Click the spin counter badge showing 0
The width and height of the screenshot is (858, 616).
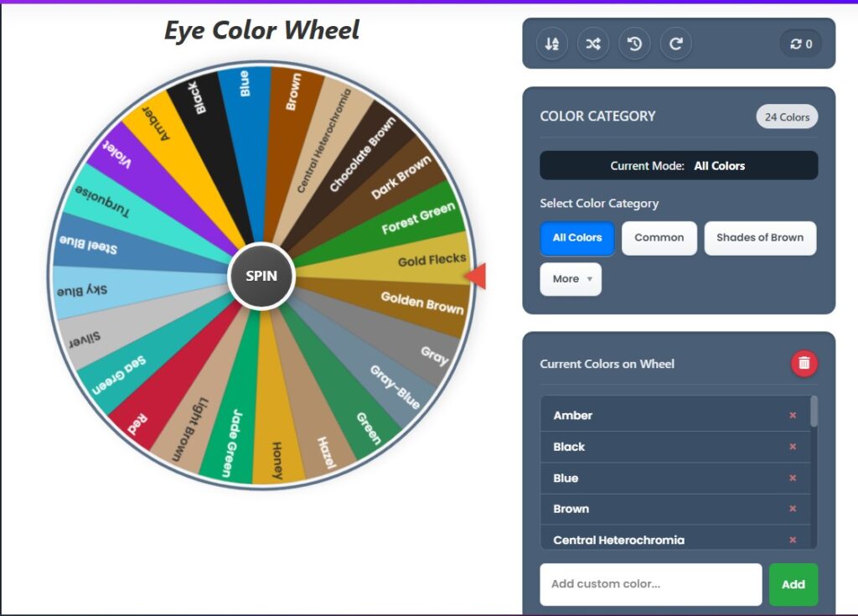click(x=800, y=44)
